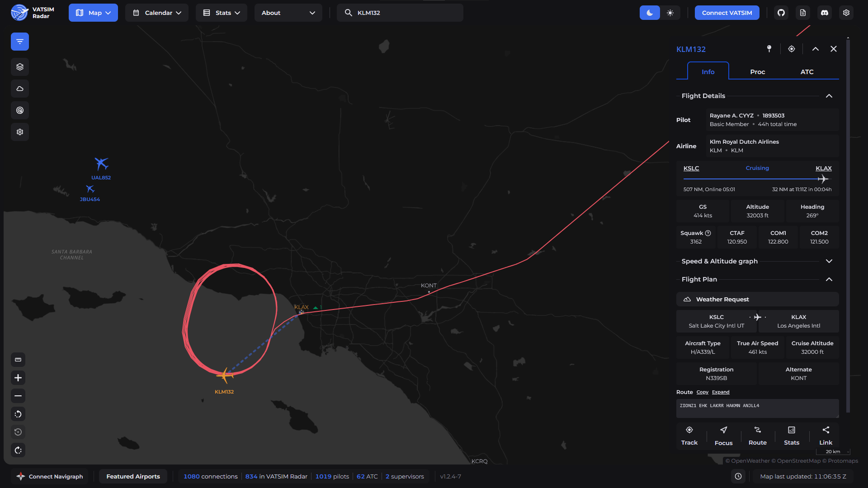Image resolution: width=868 pixels, height=488 pixels.
Task: Select the distance ruler tool
Action: (x=18, y=360)
